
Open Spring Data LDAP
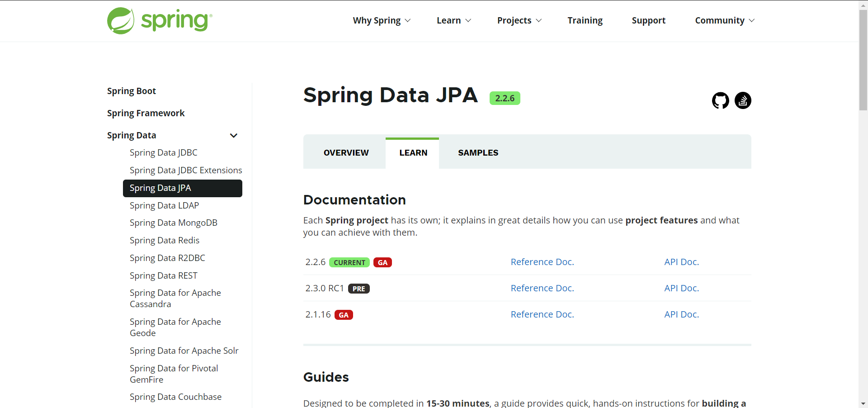[164, 205]
